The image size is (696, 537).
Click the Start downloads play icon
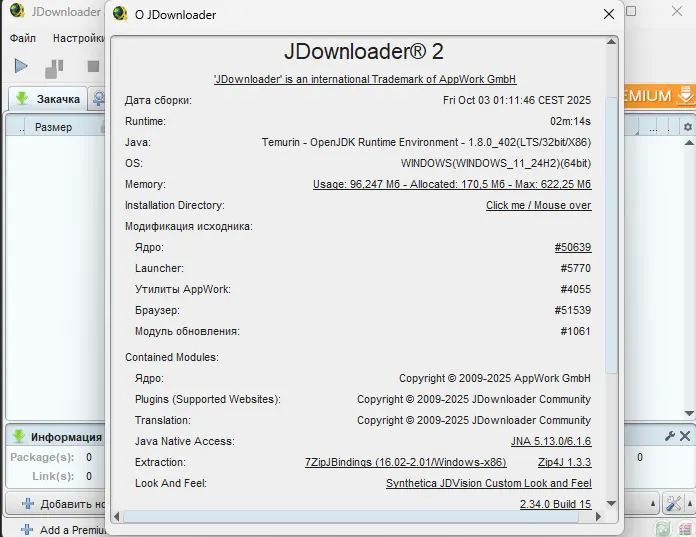pos(21,67)
